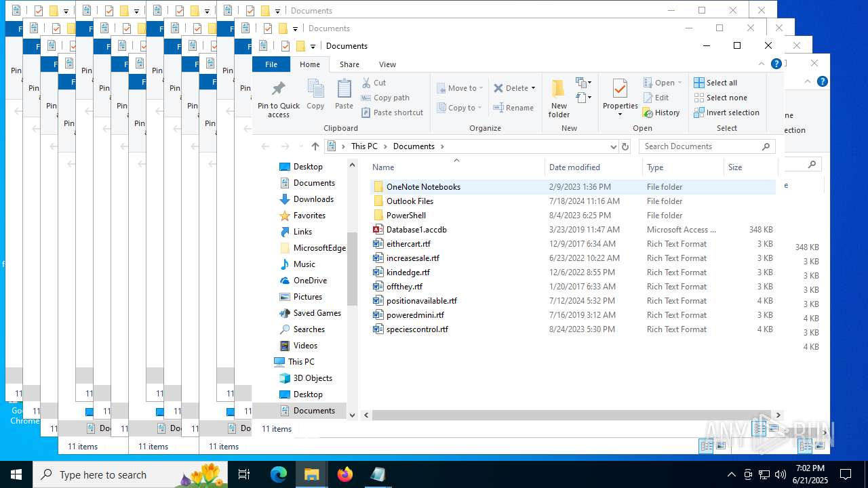Expand the Open command dropdown arrow
This screenshot has height=488, width=868.
(x=679, y=83)
